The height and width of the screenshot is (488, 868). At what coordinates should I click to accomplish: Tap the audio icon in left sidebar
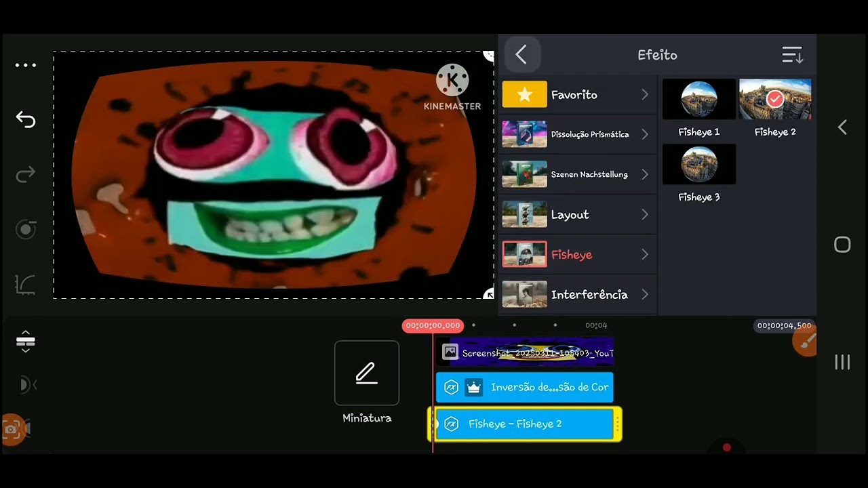27,385
